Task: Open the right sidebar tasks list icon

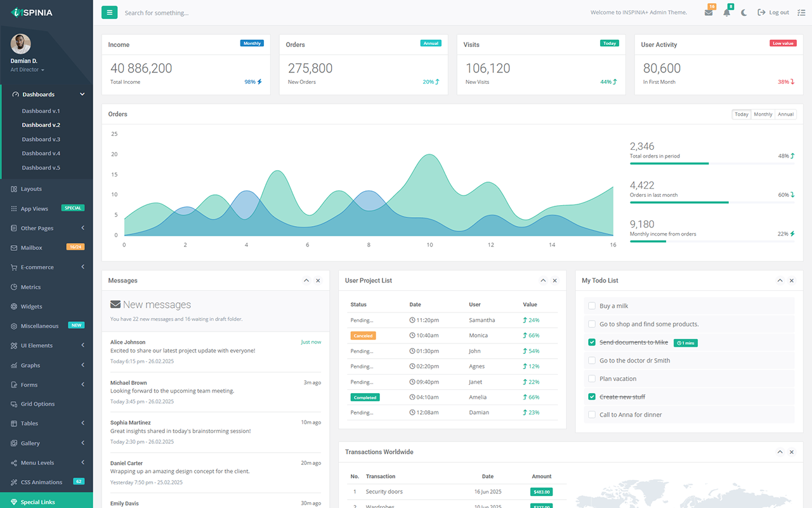Action: point(801,12)
